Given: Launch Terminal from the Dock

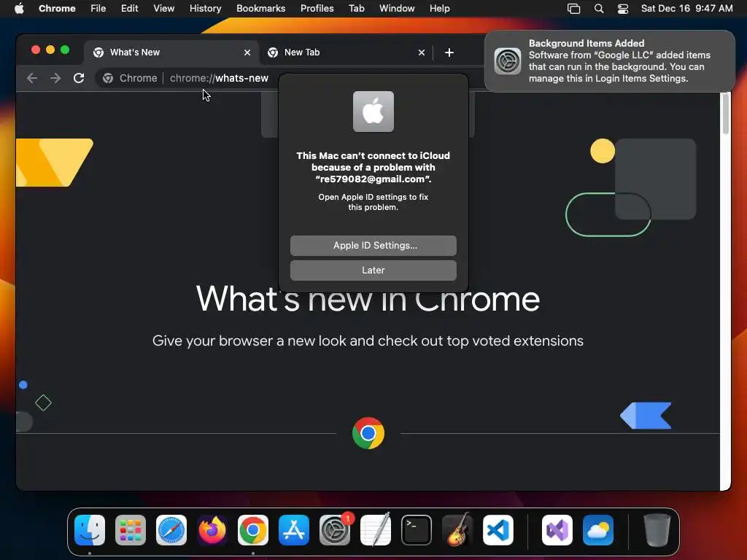Looking at the screenshot, I should pos(417,530).
